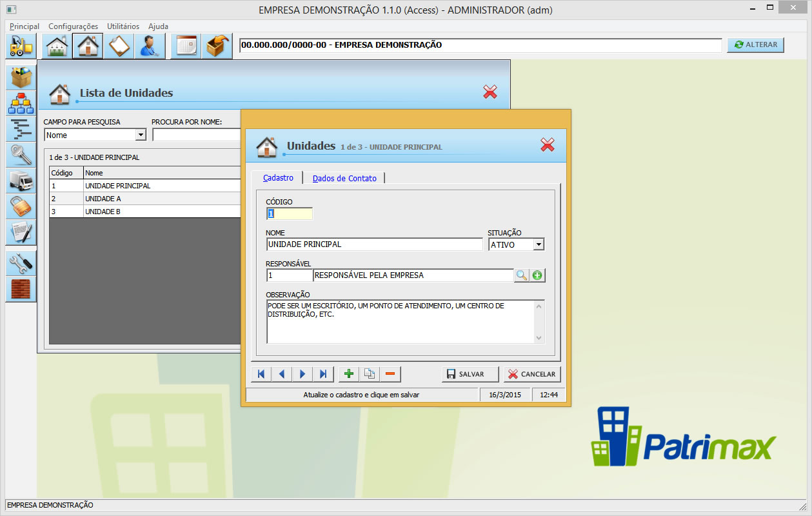This screenshot has width=812, height=516.
Task: Open the sidebar indented lines icon
Action: click(21, 129)
